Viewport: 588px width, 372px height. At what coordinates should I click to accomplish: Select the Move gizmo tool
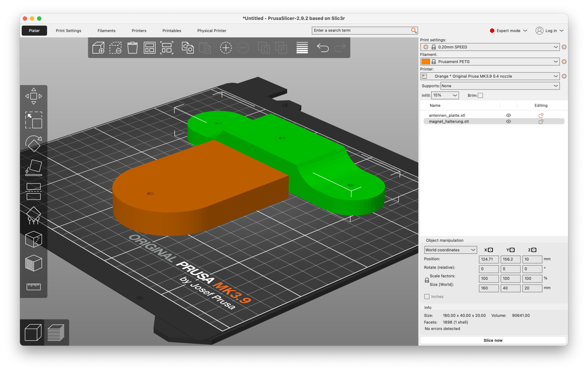click(x=34, y=96)
